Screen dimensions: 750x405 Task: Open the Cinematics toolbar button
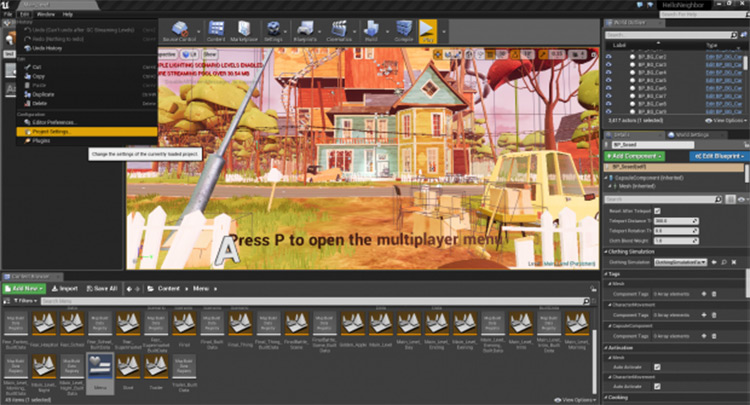(339, 32)
